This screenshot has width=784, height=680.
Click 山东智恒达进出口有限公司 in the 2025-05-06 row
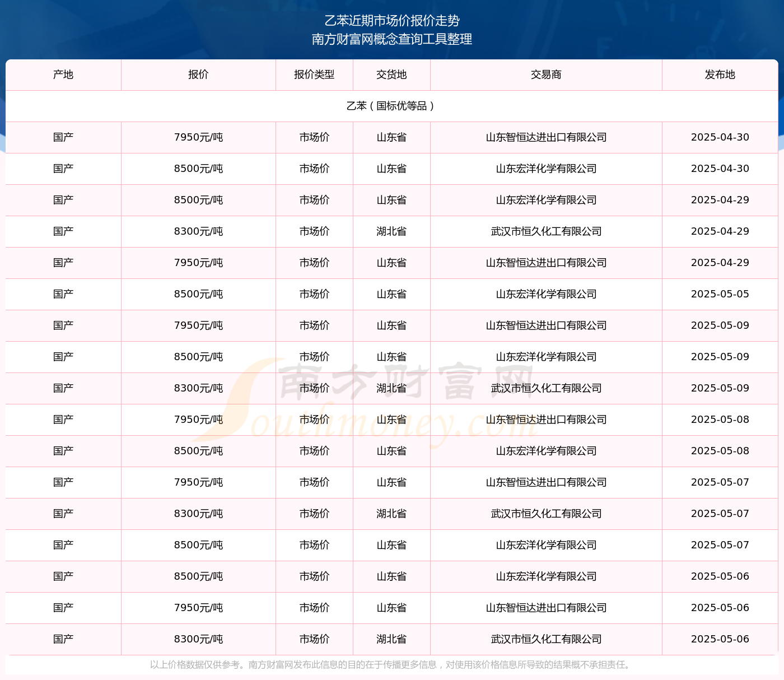click(546, 608)
